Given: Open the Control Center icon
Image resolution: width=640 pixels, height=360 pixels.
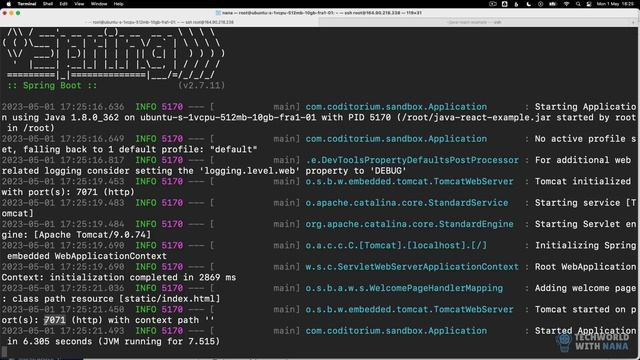Looking at the screenshot, I should click(589, 4).
